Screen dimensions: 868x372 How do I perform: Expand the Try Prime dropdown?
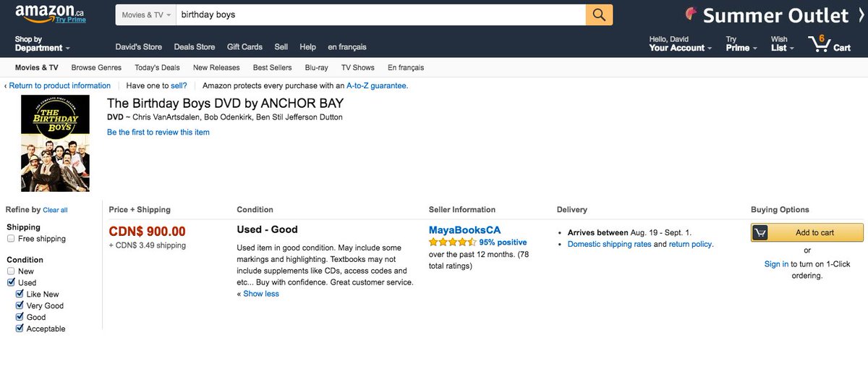(741, 43)
